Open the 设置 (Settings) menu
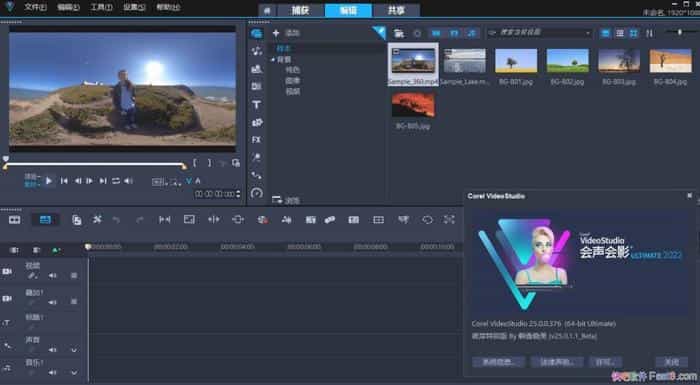700x385 pixels. (x=134, y=7)
